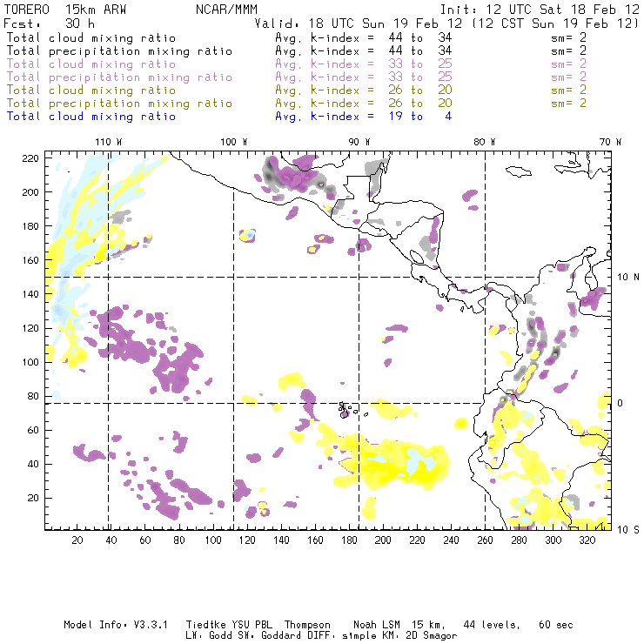Screen dimensions: 644x644
Task: Click 'Init: 12 UTC Sat 18 Feb 12' text
Action: pos(540,10)
